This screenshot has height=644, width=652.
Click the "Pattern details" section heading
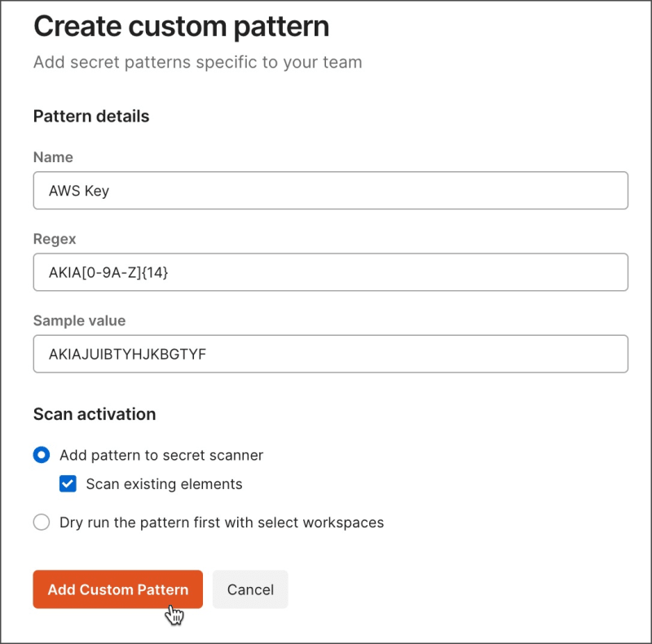(91, 117)
